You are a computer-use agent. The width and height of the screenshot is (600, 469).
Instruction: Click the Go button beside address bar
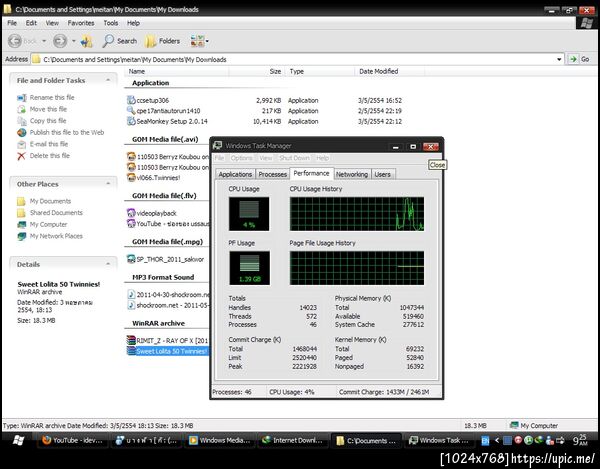[579, 59]
